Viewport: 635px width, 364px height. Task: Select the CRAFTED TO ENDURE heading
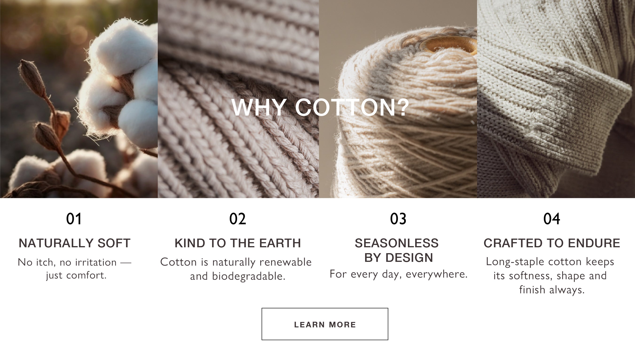[552, 243]
